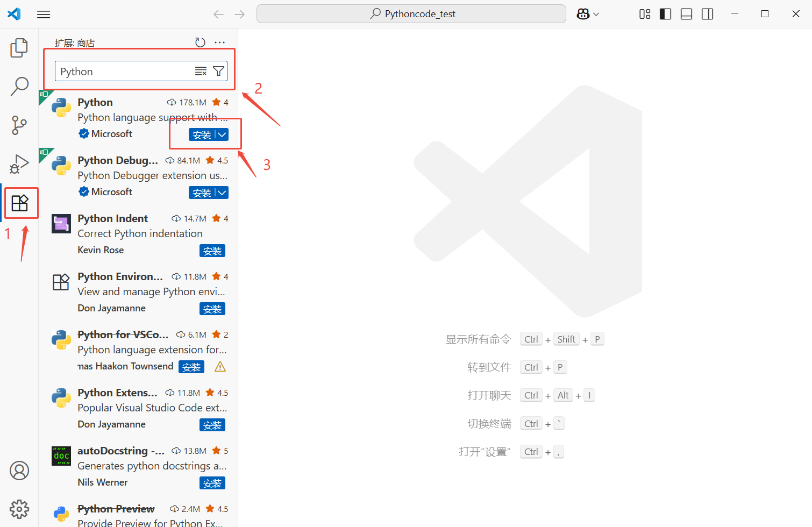Toggle the secondary side bar
This screenshot has height=527, width=812.
click(x=708, y=14)
